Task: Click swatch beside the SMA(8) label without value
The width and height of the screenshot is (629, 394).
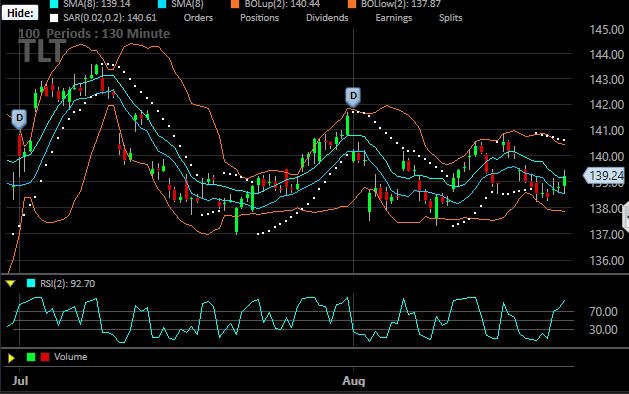Action: 162,4
